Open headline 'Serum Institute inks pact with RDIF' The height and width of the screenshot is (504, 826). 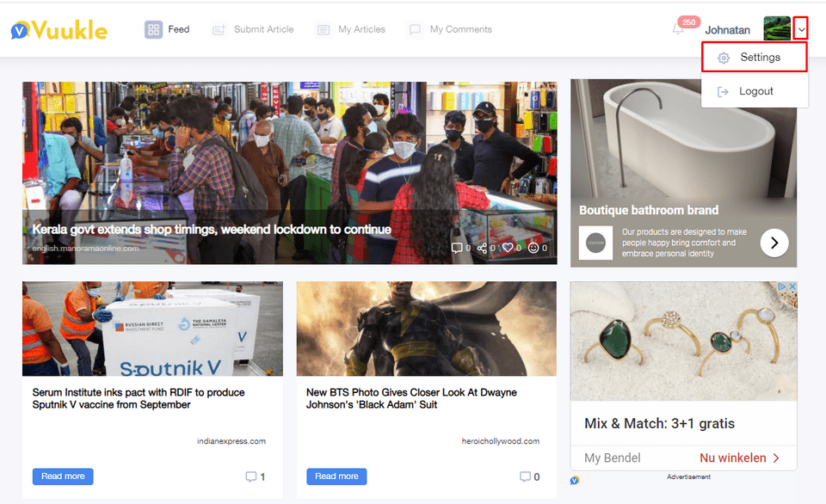[139, 399]
